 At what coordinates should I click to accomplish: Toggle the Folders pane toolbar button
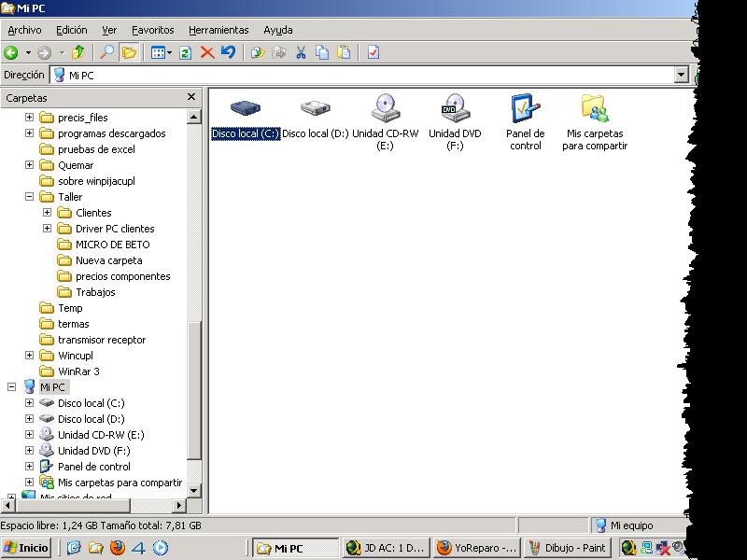click(129, 52)
